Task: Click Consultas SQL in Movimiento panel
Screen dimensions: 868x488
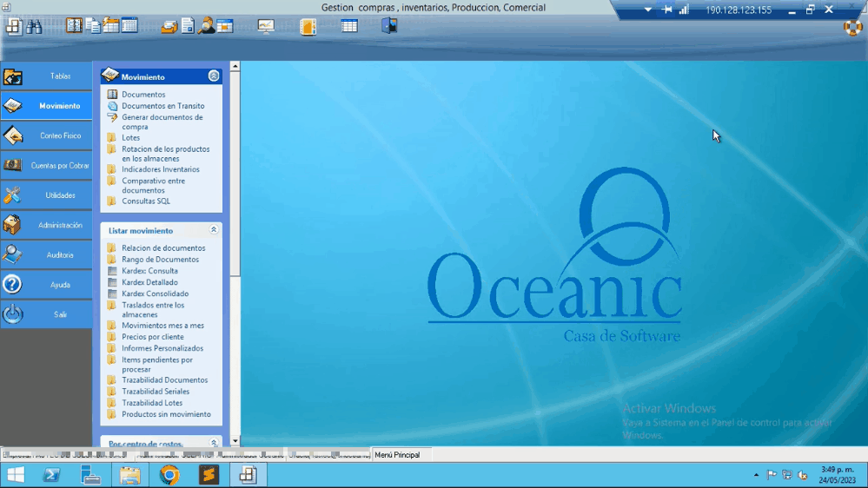Action: (145, 201)
